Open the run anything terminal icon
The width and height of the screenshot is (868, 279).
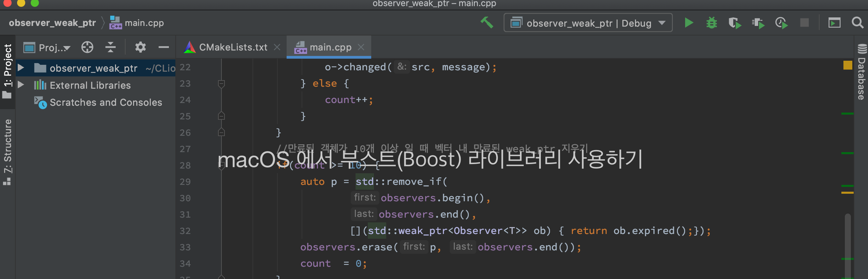point(834,23)
